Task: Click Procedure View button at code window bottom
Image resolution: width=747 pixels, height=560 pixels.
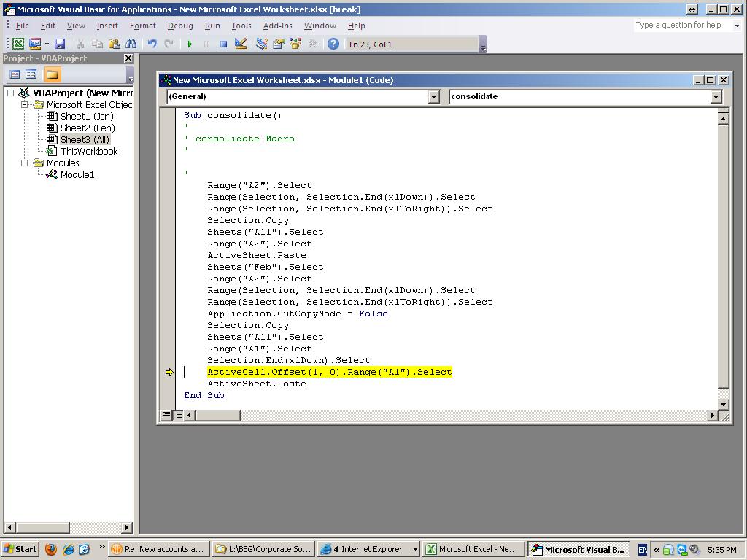Action: click(166, 415)
